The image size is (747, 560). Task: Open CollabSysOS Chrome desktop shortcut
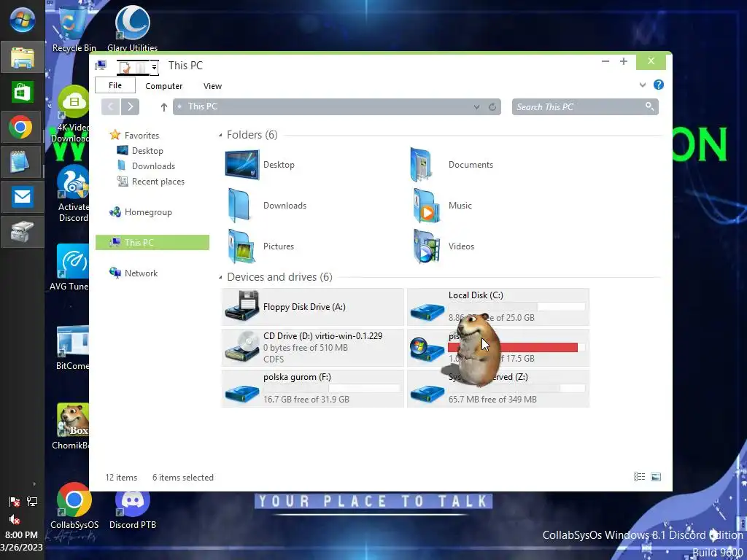click(x=74, y=506)
